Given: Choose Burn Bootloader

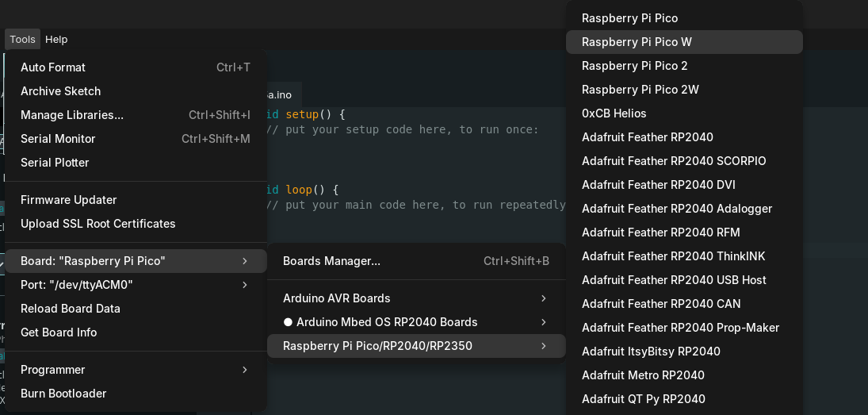Looking at the screenshot, I should pyautogui.click(x=136, y=394).
